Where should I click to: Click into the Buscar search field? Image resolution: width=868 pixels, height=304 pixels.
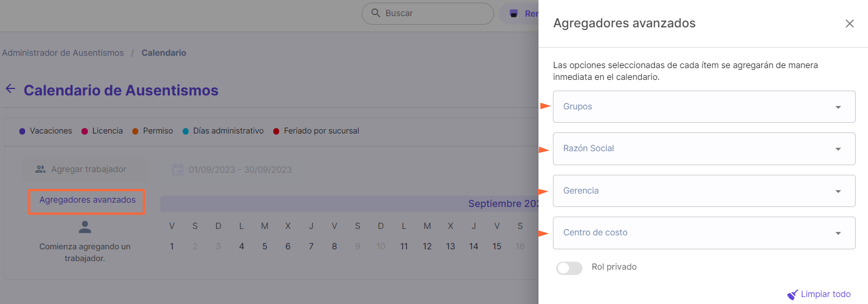(428, 13)
